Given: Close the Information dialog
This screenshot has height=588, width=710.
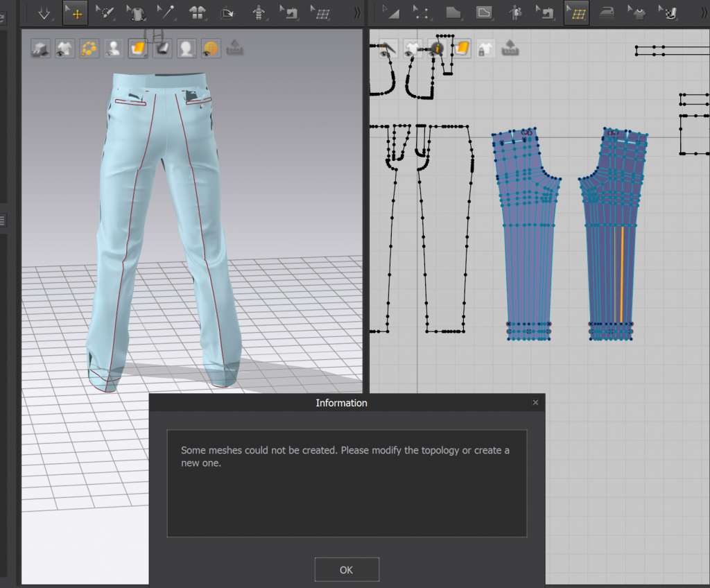Looking at the screenshot, I should 535,402.
